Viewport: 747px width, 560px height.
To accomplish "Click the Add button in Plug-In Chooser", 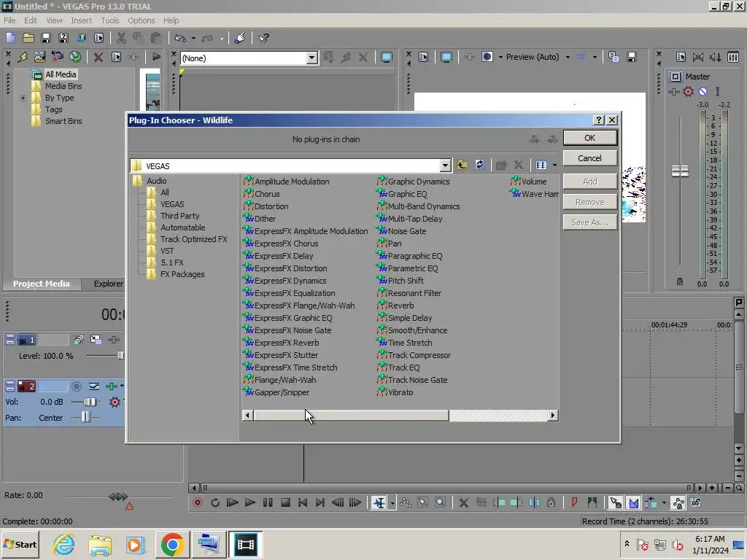I will 589,182.
